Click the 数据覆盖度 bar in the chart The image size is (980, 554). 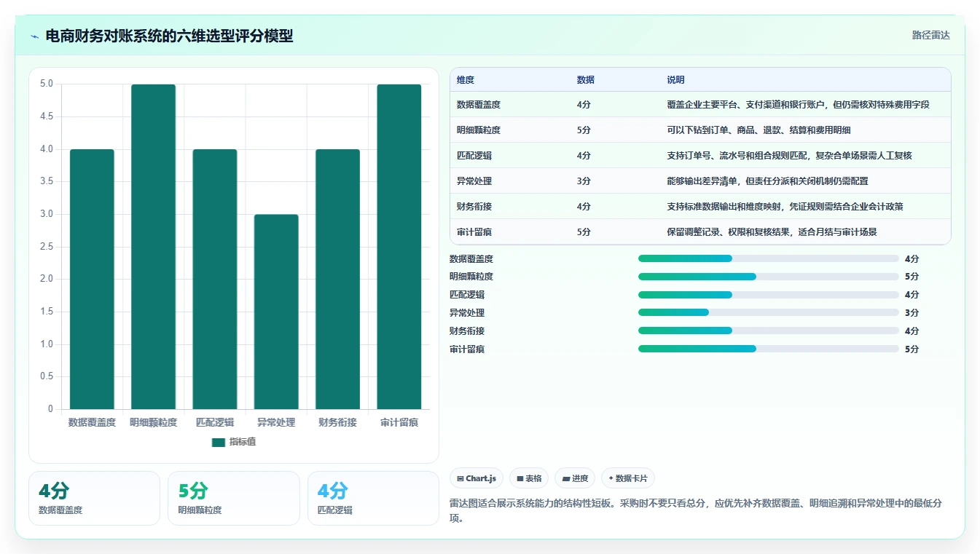pyautogui.click(x=92, y=279)
